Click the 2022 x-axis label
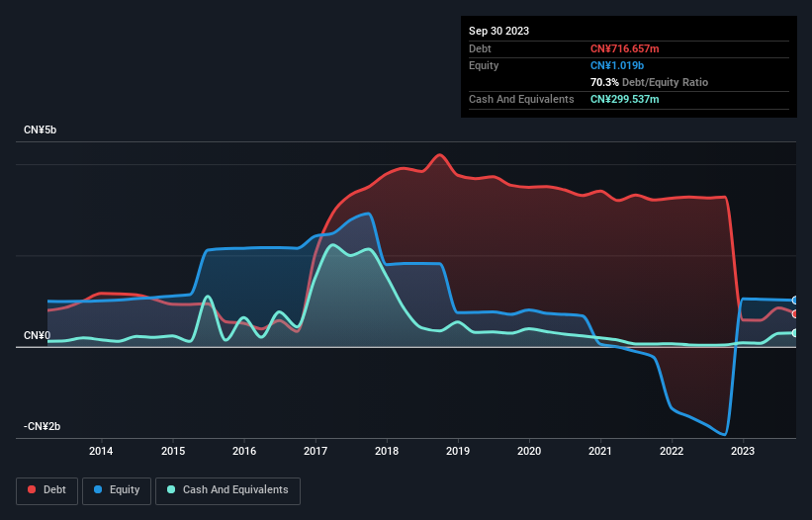Image resolution: width=812 pixels, height=520 pixels. point(672,451)
